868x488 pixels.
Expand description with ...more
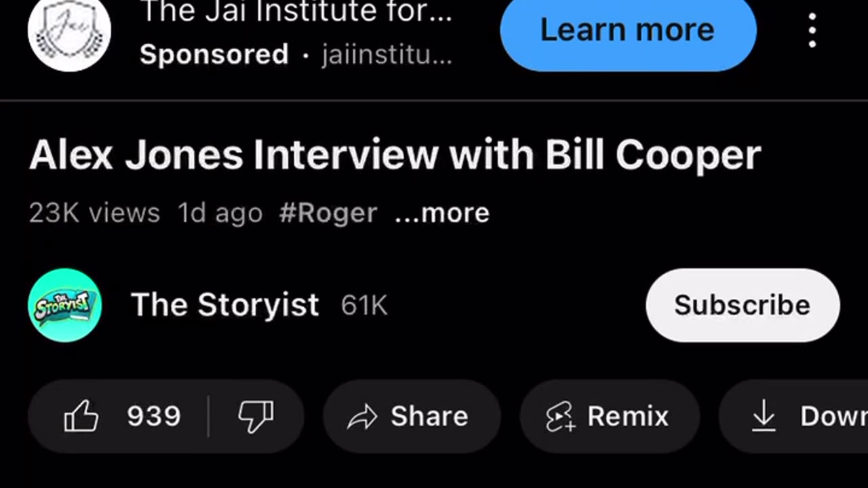click(x=442, y=213)
